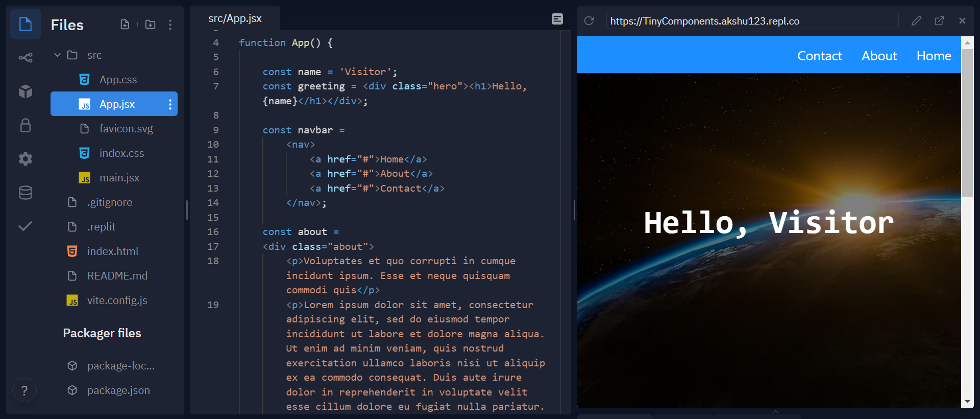This screenshot has height=419, width=980.
Task: Click the 'Hello, Visitor' heading in preview
Action: pyautogui.click(x=769, y=223)
